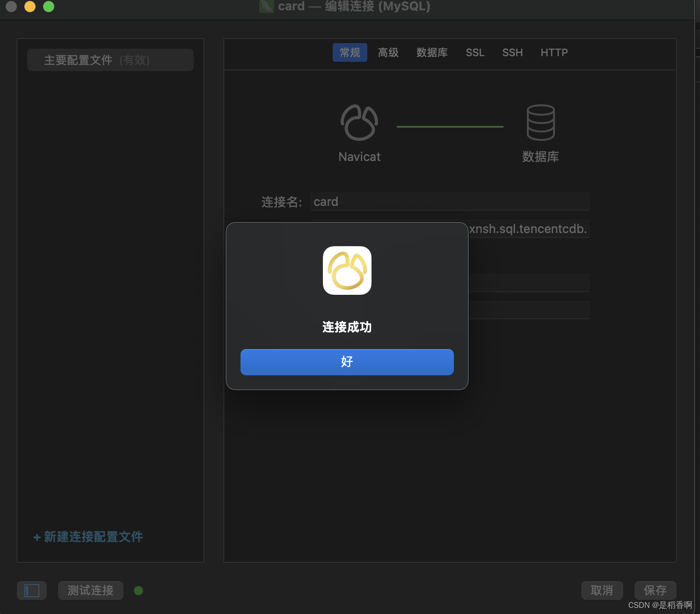Select the 主要配置文件 profile
This screenshot has height=614, width=700.
click(110, 60)
